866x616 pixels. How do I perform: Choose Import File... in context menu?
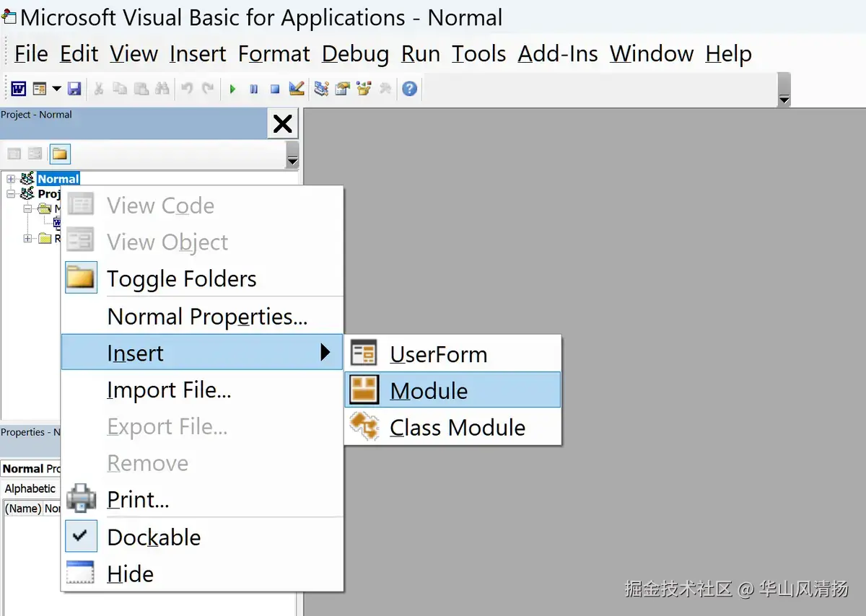point(202,390)
